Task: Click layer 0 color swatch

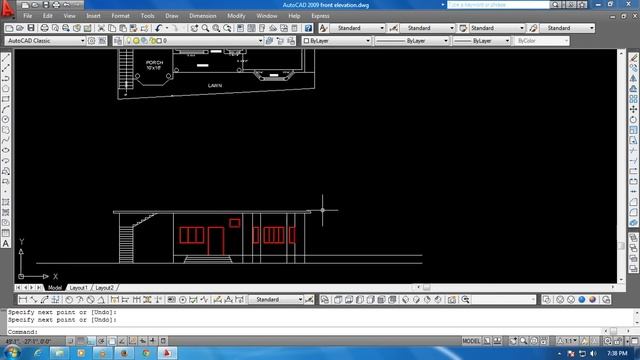Action: (160, 41)
